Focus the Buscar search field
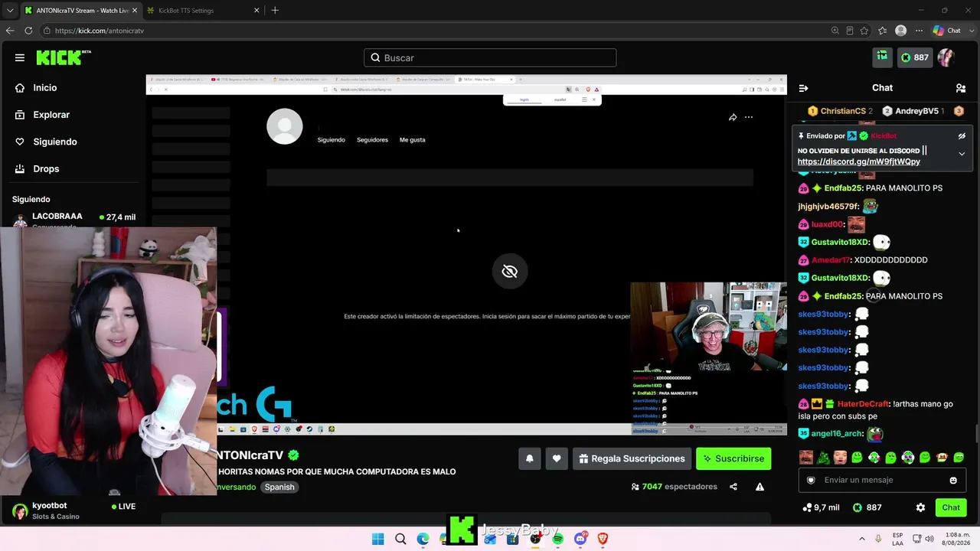The height and width of the screenshot is (551, 980). pyautogui.click(x=490, y=57)
